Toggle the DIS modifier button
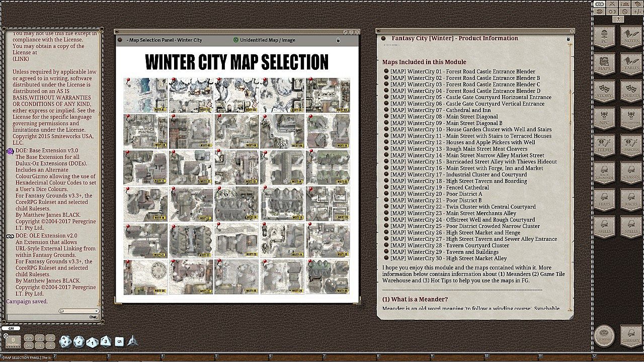The image size is (644, 362). (29, 345)
